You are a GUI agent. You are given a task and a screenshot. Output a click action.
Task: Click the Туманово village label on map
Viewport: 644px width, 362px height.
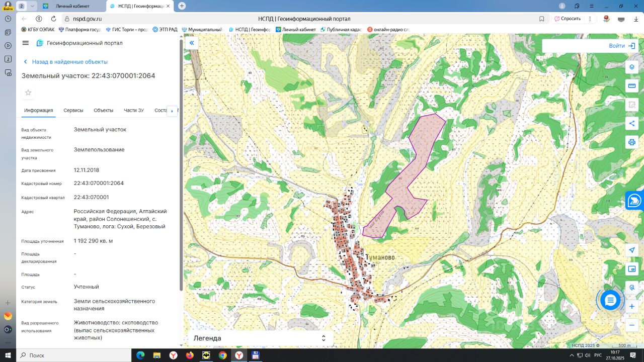(381, 257)
